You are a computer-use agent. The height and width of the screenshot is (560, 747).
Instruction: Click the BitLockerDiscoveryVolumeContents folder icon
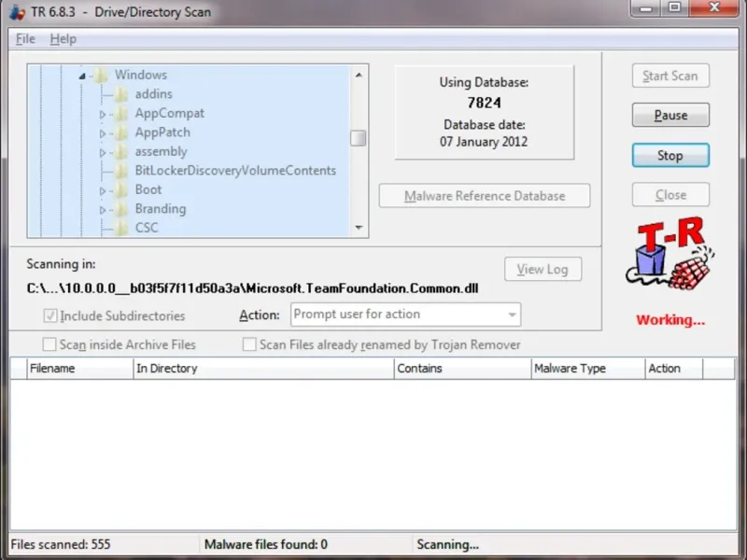click(121, 171)
